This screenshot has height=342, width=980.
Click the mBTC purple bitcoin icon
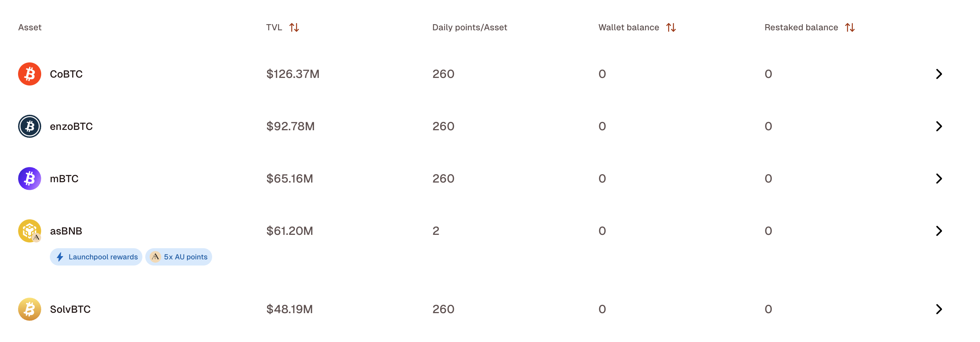point(29,179)
